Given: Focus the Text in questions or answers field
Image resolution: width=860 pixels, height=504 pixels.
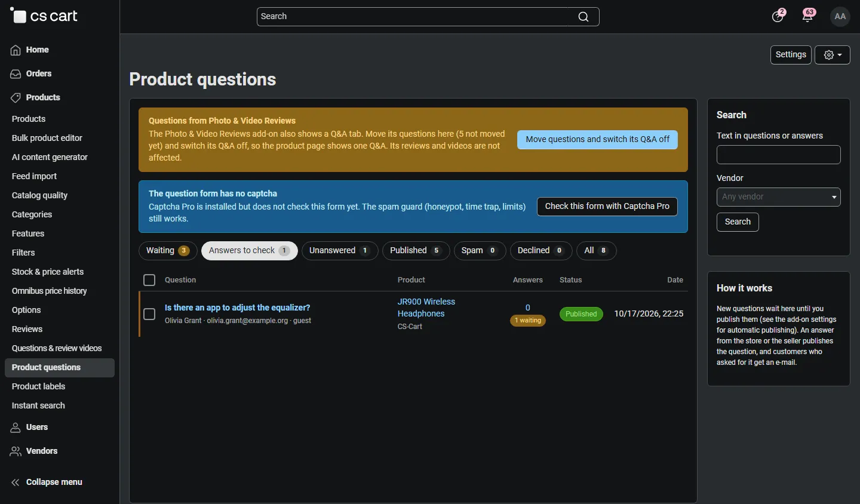Looking at the screenshot, I should tap(779, 155).
